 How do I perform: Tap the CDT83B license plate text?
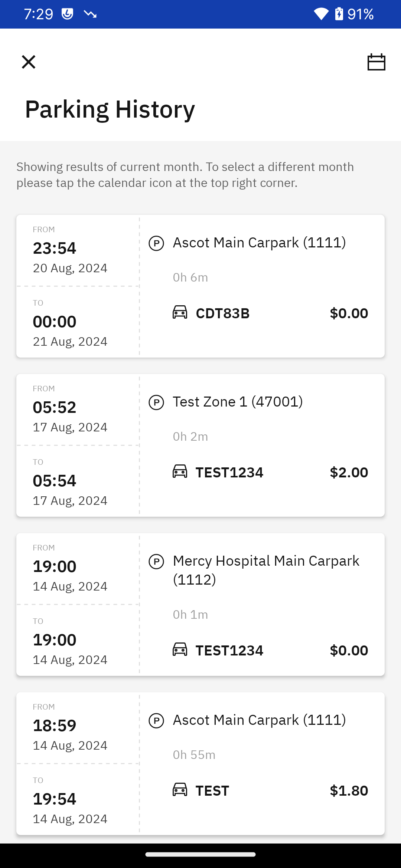pos(223,313)
